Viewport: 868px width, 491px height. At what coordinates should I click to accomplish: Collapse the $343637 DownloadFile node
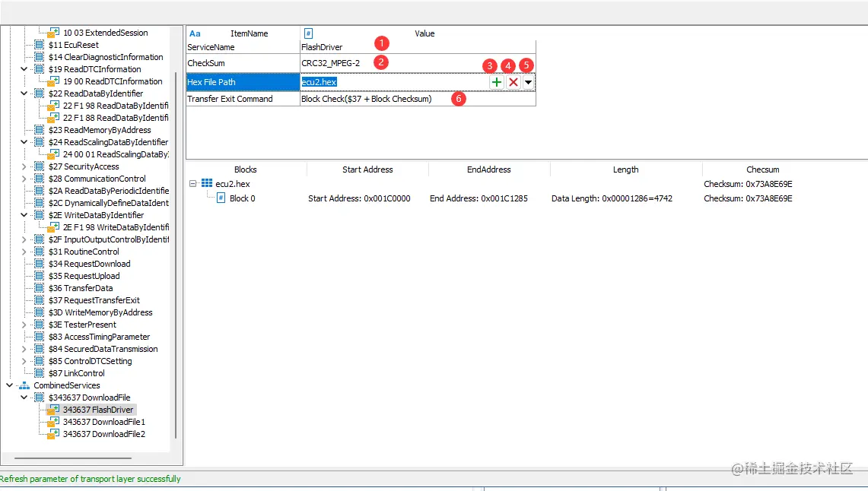(x=24, y=398)
